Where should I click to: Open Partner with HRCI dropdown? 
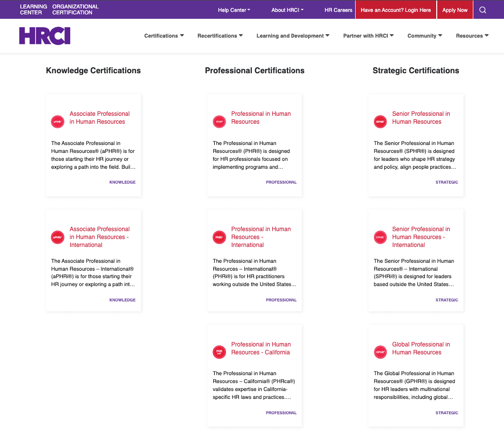(x=368, y=36)
